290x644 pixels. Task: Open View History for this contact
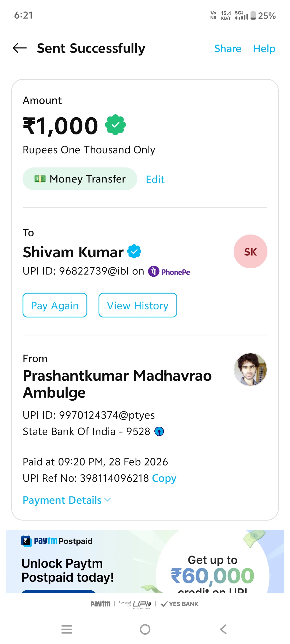138,305
